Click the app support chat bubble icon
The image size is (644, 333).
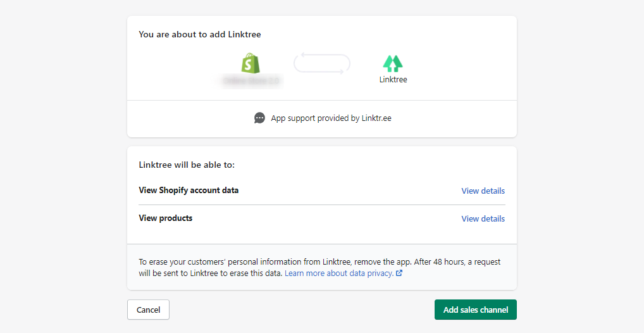coord(259,118)
